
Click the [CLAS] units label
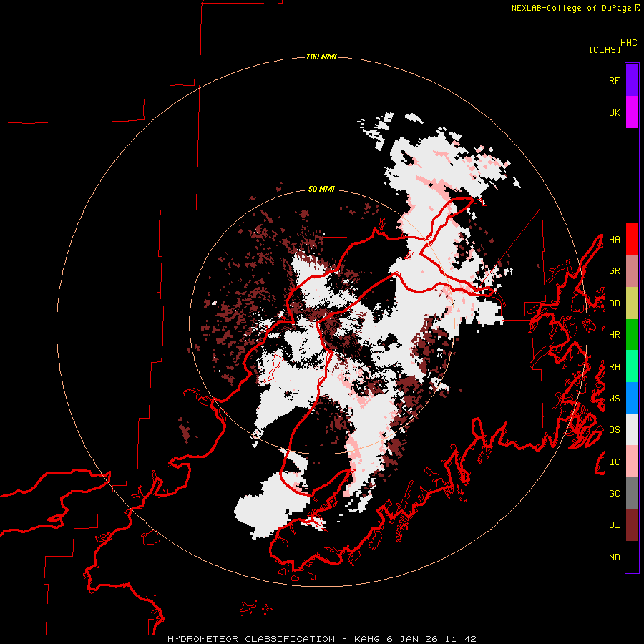pyautogui.click(x=605, y=50)
